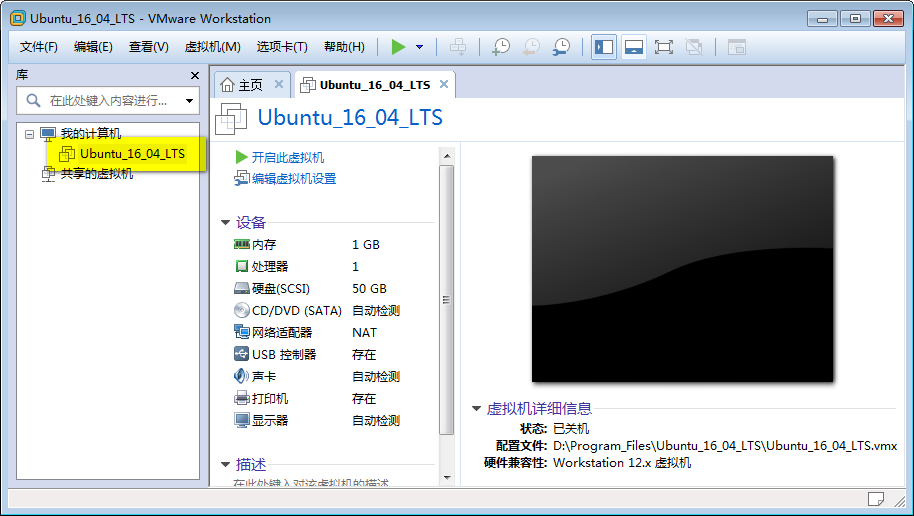914x516 pixels.
Task: Click the device list scroll up arrow
Action: click(x=447, y=156)
